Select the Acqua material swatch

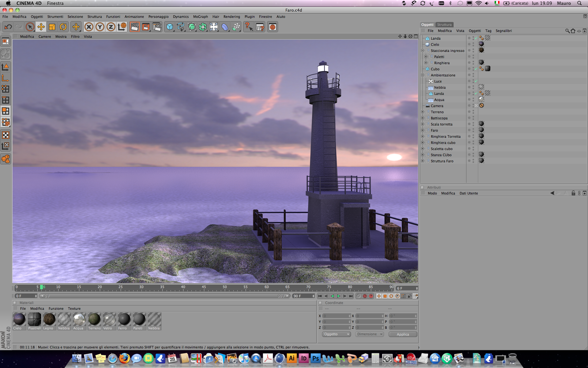point(79,320)
